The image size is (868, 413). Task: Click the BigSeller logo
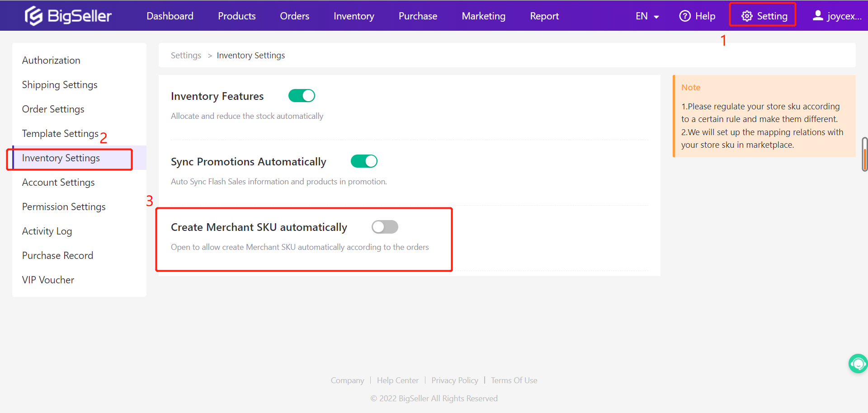click(68, 16)
